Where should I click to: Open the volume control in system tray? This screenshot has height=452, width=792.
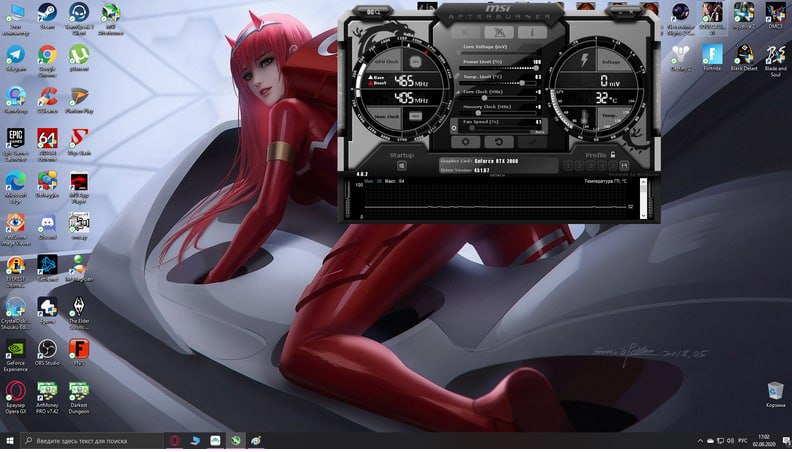click(730, 441)
